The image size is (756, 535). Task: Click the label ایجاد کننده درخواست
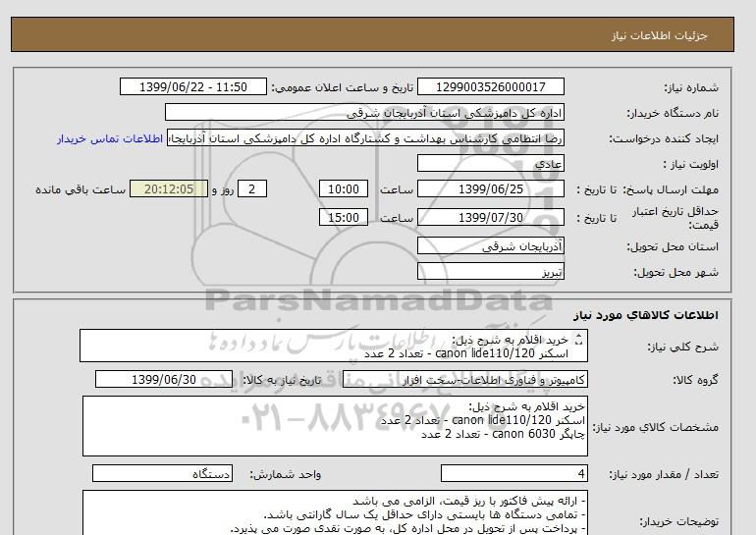664,138
